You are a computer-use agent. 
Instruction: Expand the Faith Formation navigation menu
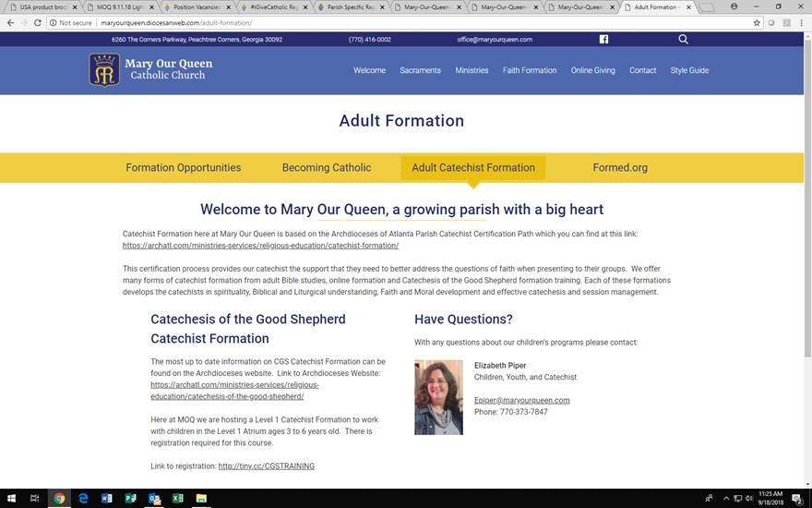[x=530, y=70]
